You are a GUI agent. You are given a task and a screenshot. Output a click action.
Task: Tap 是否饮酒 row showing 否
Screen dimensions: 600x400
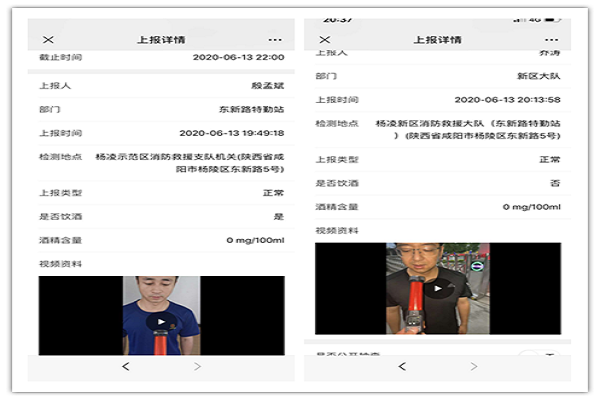[437, 183]
